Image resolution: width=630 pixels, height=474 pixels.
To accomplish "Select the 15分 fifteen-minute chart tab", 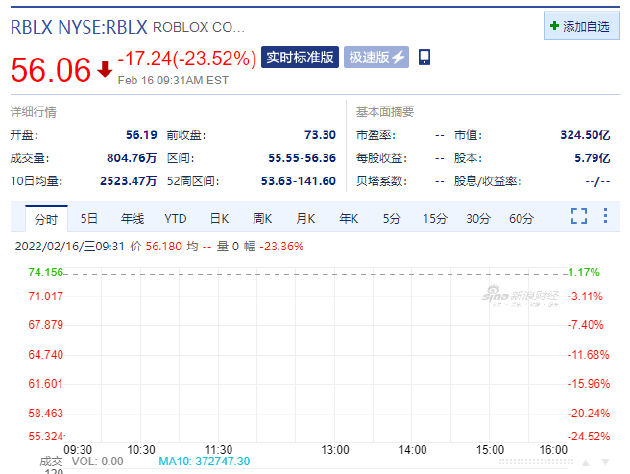I will pos(435,219).
